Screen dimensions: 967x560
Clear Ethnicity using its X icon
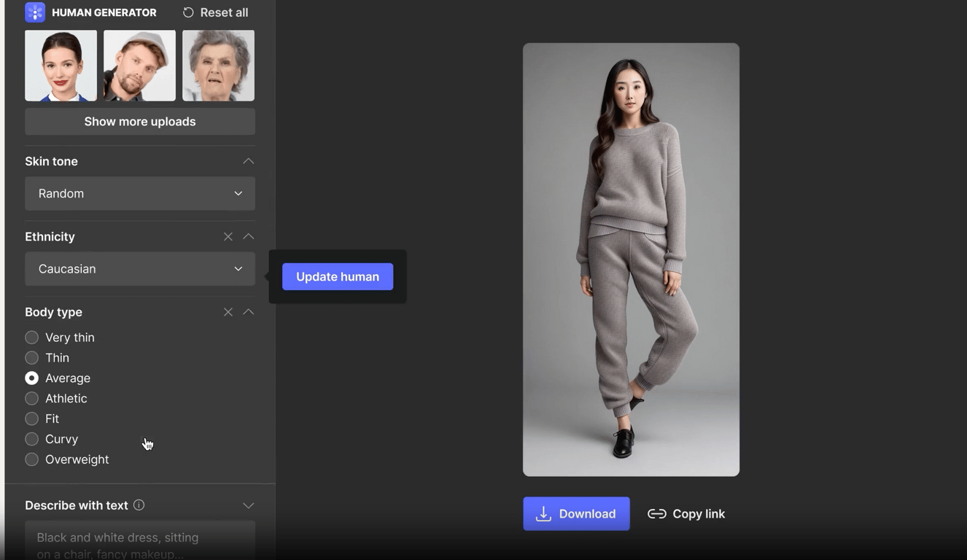coord(228,236)
